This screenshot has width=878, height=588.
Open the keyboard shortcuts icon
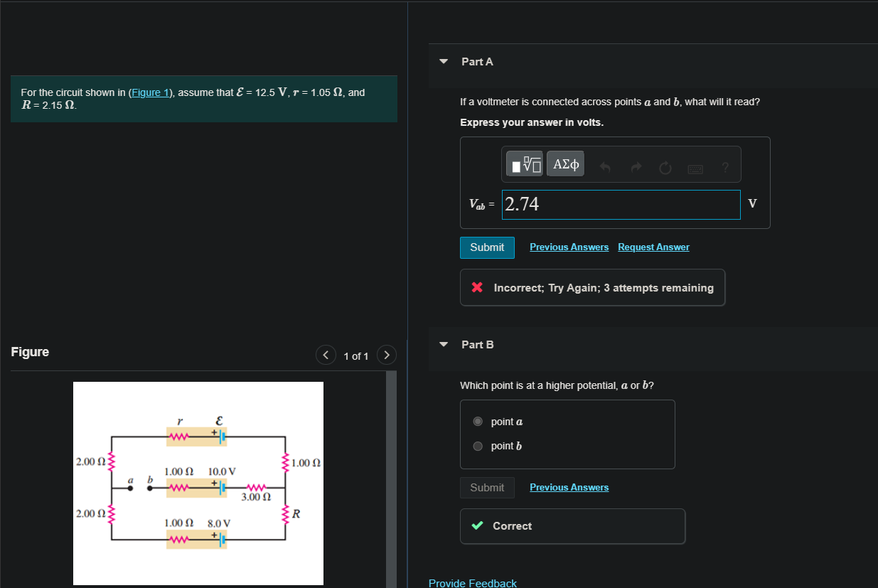point(695,168)
